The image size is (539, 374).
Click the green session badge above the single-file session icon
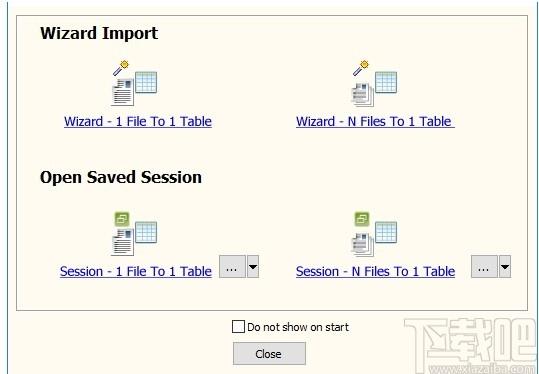[122, 219]
